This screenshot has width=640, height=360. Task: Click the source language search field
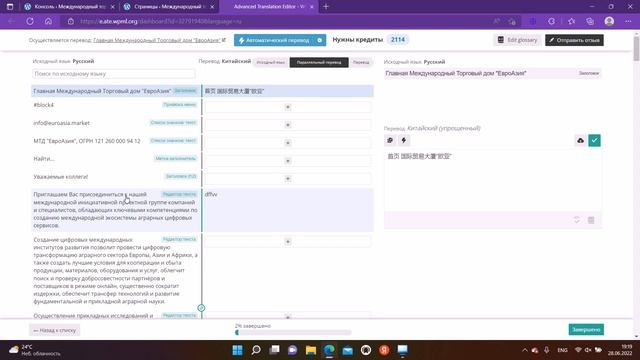(113, 73)
